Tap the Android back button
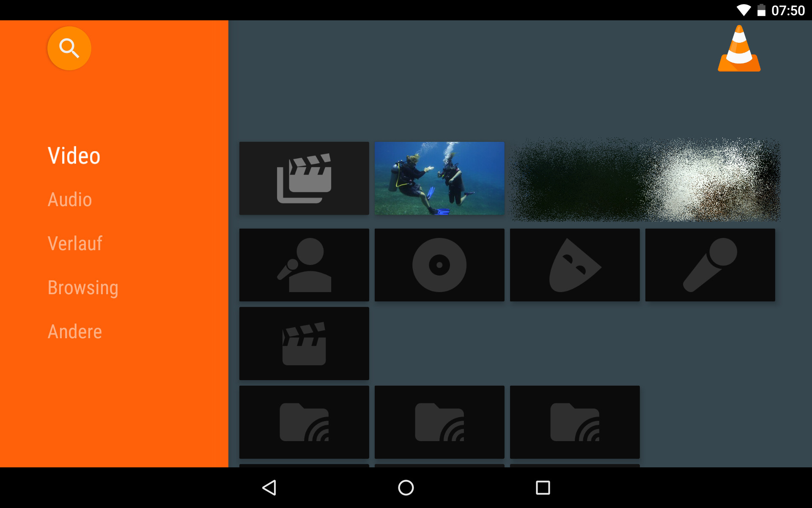Image resolution: width=812 pixels, height=508 pixels. pyautogui.click(x=269, y=488)
